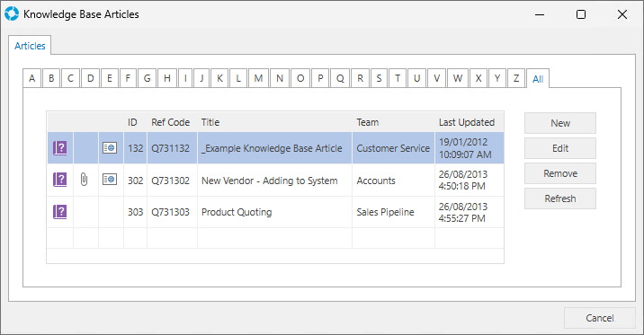Viewport: 644px width, 335px height.
Task: Click the Edit button
Action: [x=560, y=148]
